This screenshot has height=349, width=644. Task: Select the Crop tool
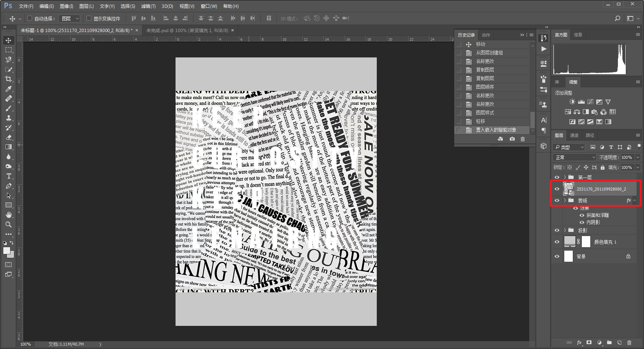9,79
